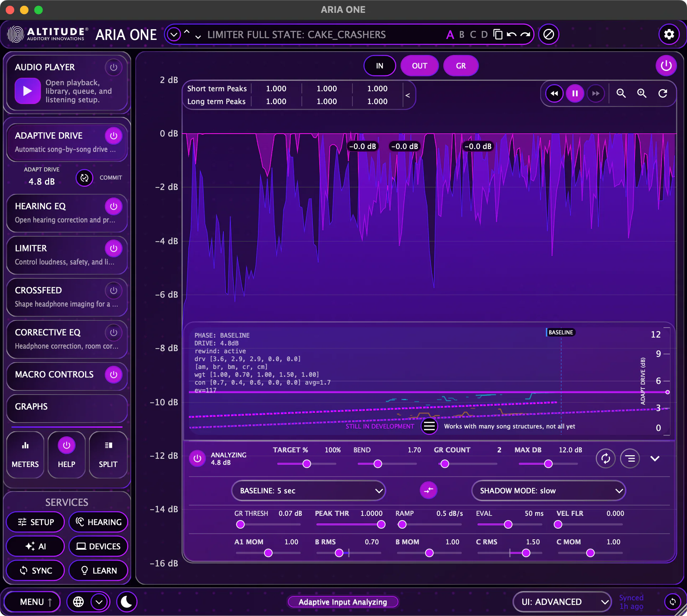Toggle dark mode moon icon

click(x=126, y=602)
